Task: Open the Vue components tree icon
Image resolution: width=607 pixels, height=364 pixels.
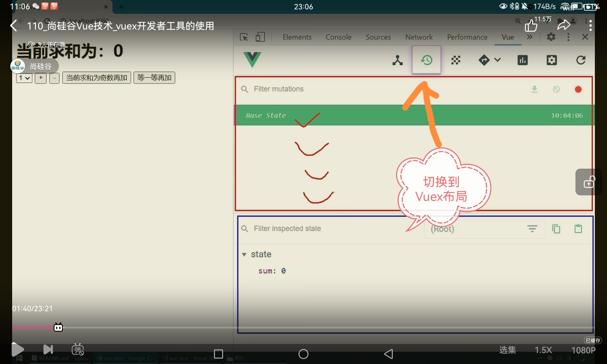Action: point(397,60)
